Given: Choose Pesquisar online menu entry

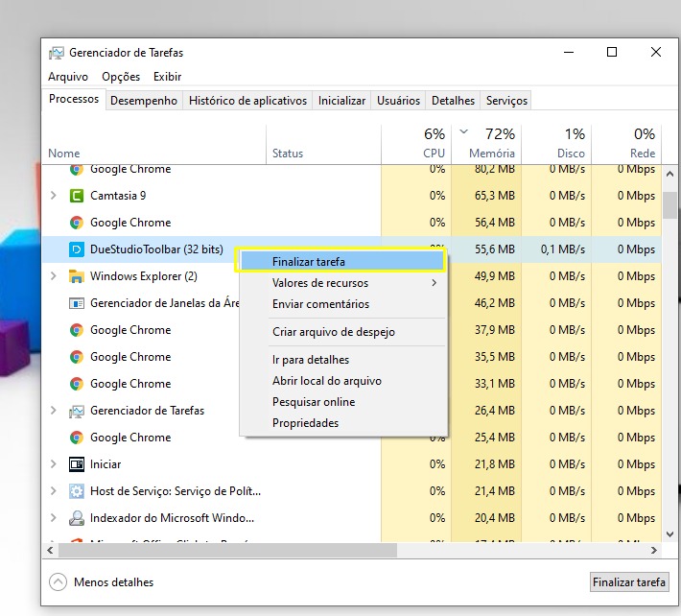Looking at the screenshot, I should tap(342, 402).
